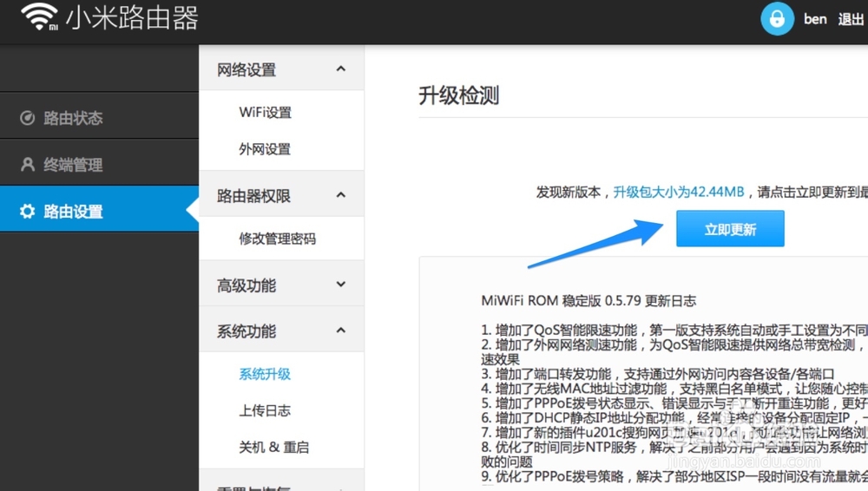Open the 终端管理 sidebar item
This screenshot has height=491, width=868.
click(99, 162)
